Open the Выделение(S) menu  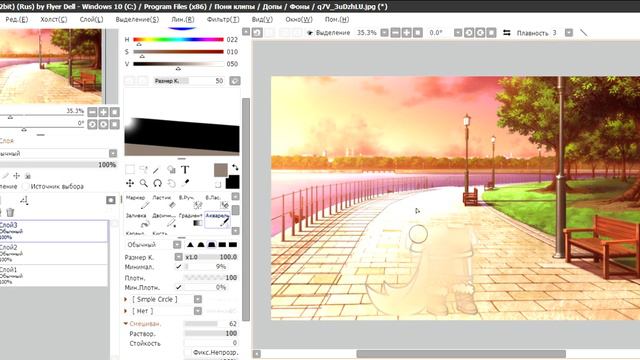click(x=137, y=20)
